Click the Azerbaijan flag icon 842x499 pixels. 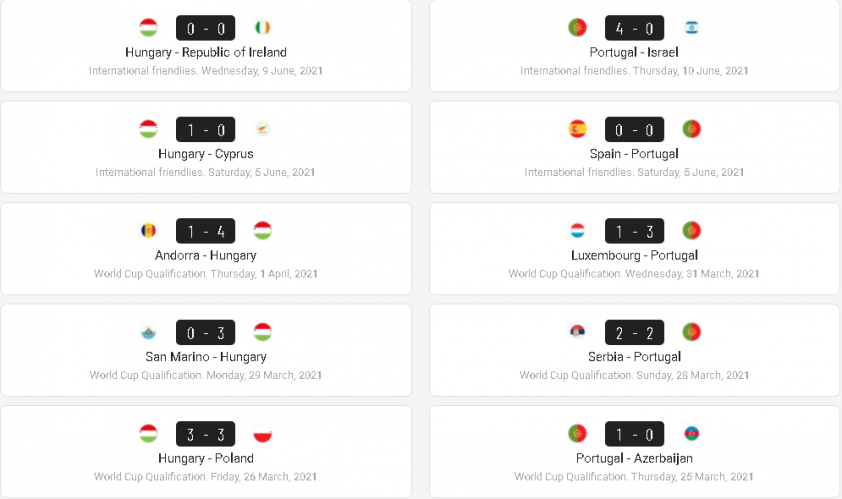click(x=692, y=433)
